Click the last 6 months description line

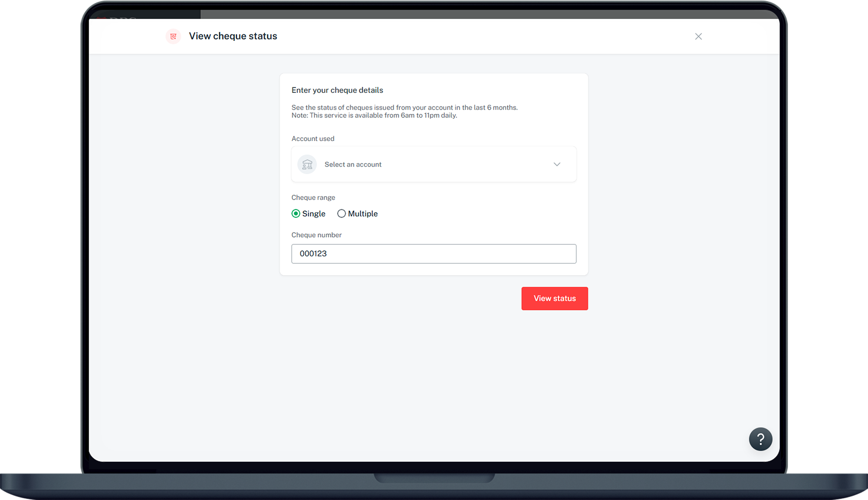[404, 108]
